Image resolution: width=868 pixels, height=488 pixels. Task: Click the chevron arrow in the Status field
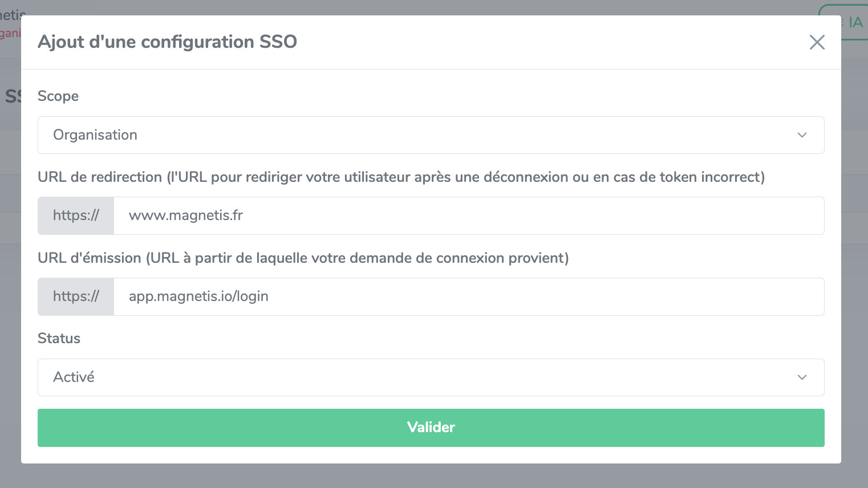(802, 377)
